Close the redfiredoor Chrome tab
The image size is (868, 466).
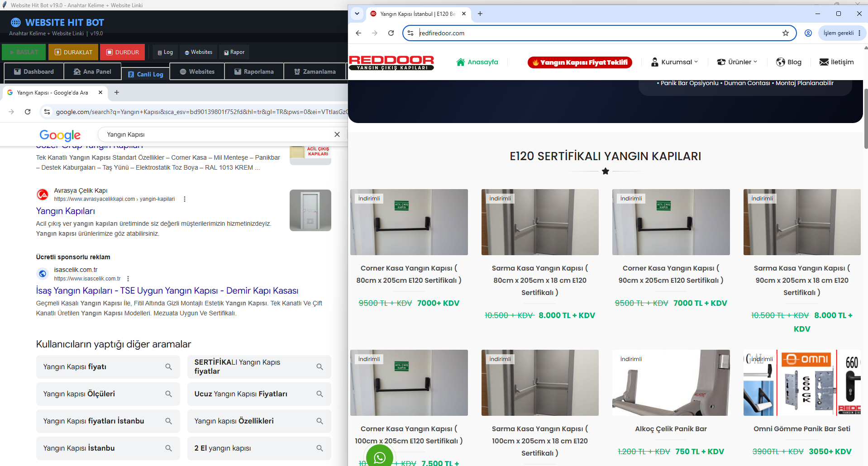click(464, 14)
